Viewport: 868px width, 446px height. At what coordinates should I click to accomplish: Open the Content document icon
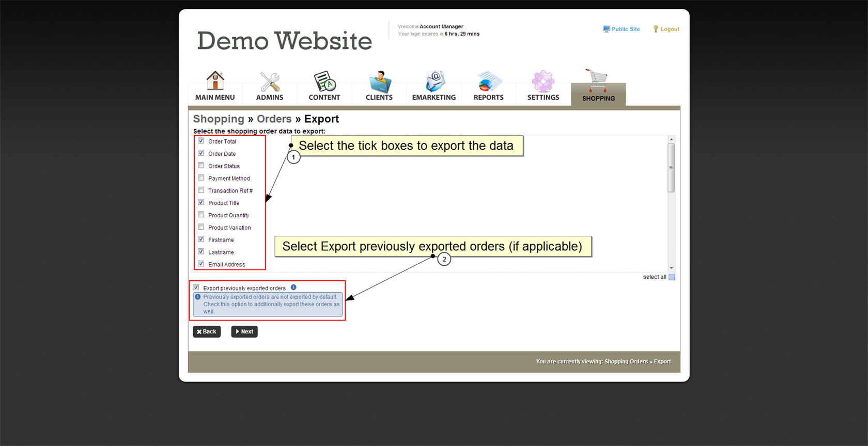(x=324, y=82)
